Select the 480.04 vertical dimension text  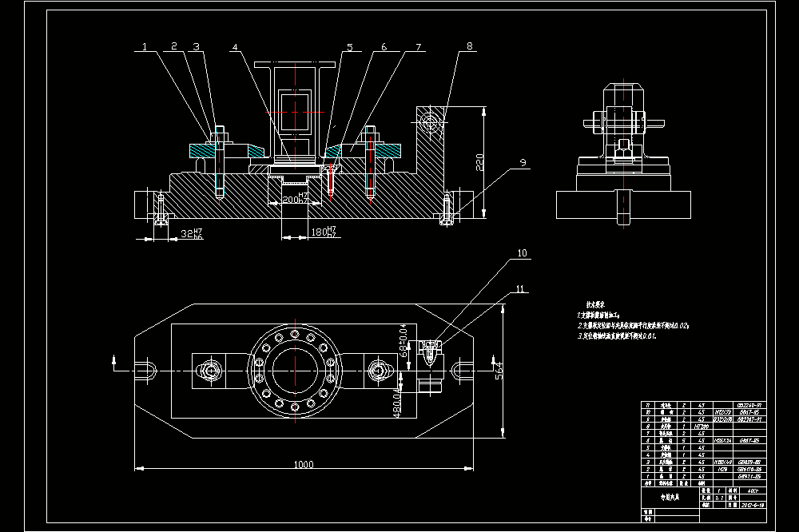pyautogui.click(x=397, y=403)
